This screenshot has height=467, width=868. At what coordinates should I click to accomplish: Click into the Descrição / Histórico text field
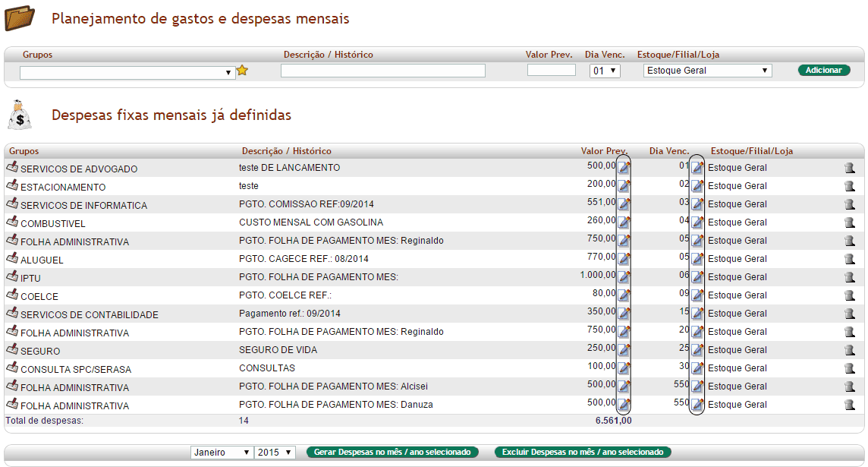coord(382,71)
